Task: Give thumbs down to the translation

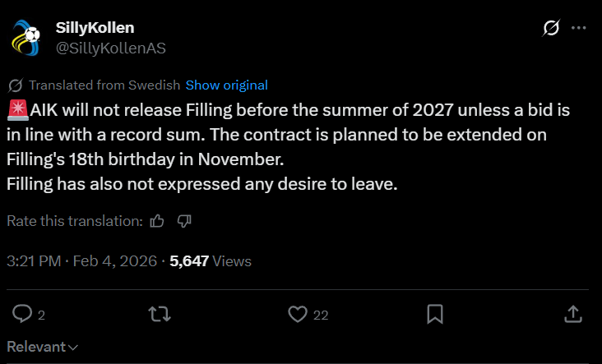Action: coord(185,221)
